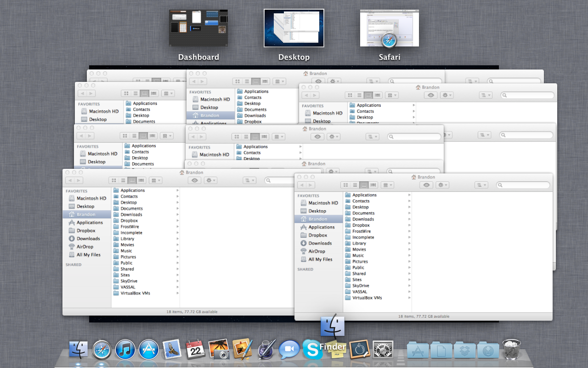
Task: Open Action gear dropdown in lower-right Finder window
Action: click(443, 185)
